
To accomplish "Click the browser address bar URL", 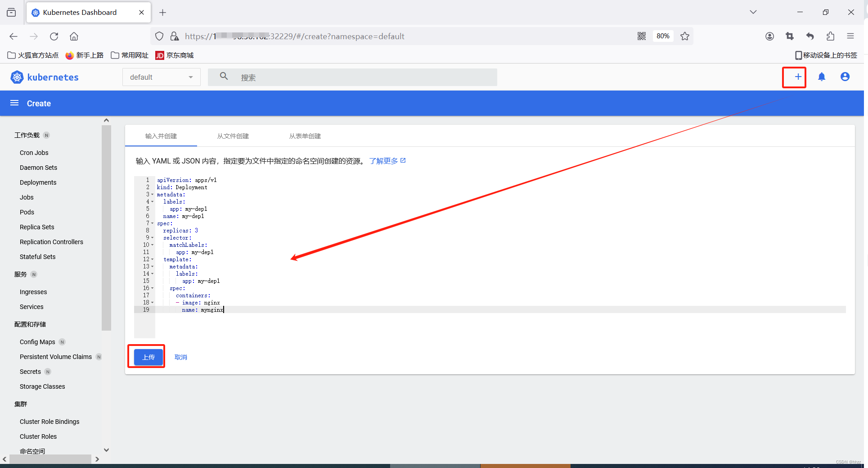I will (x=295, y=36).
